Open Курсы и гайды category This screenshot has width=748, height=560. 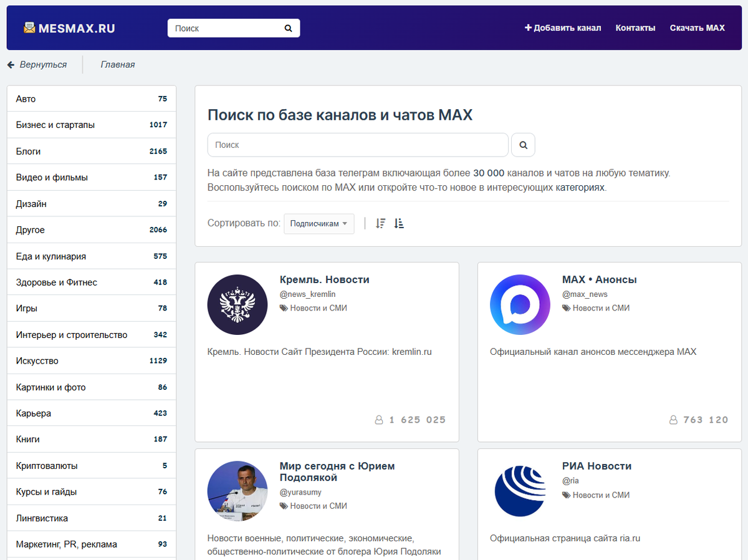coord(92,492)
